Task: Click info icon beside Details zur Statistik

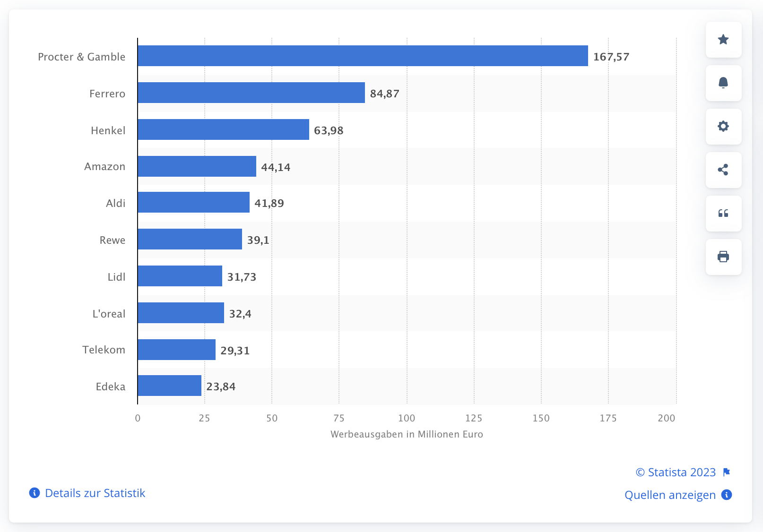Action: coord(35,493)
